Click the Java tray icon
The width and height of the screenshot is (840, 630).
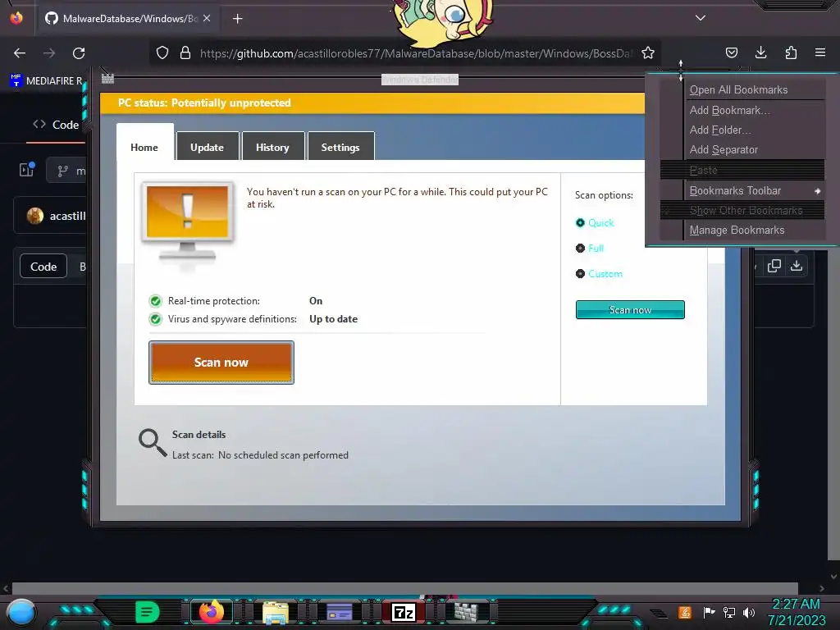(685, 612)
